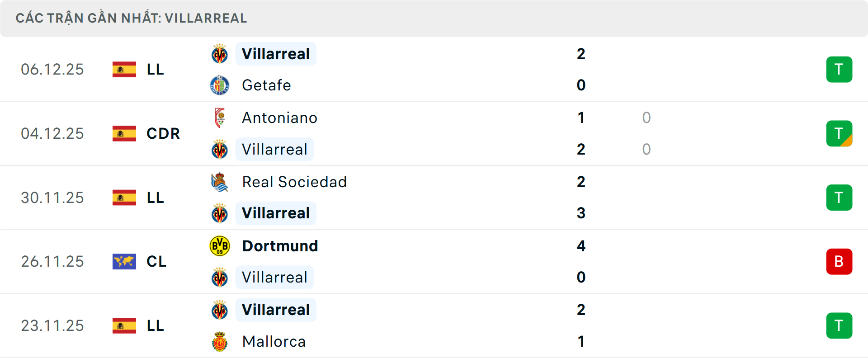Click the Getafe club crest
This screenshot has width=868, height=358.
coord(220,85)
